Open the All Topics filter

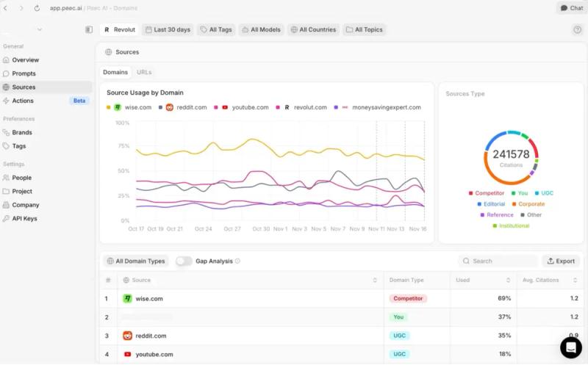[364, 29]
